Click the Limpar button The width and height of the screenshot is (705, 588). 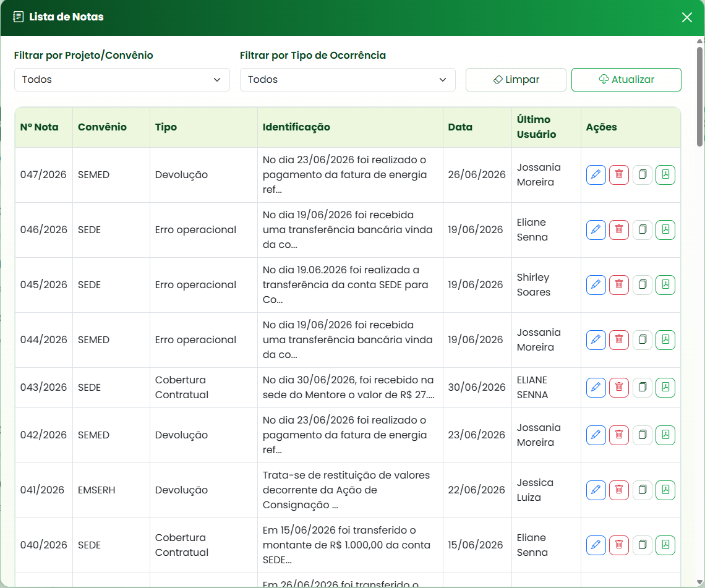(516, 80)
